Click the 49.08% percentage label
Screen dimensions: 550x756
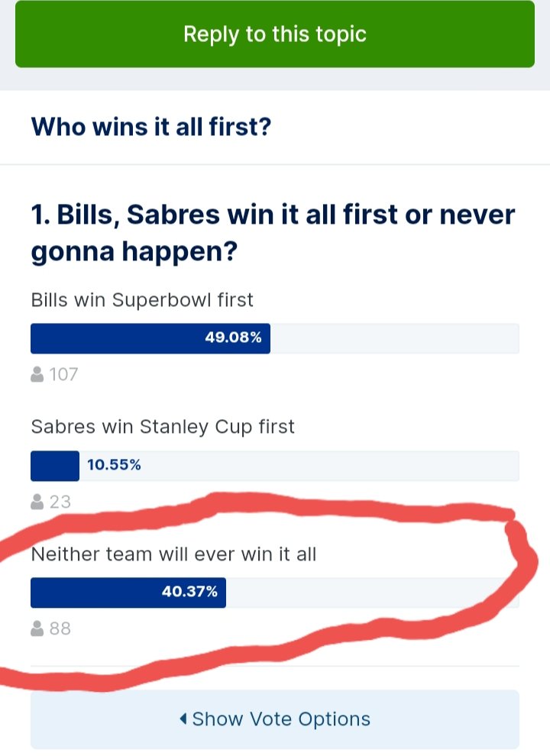(234, 337)
